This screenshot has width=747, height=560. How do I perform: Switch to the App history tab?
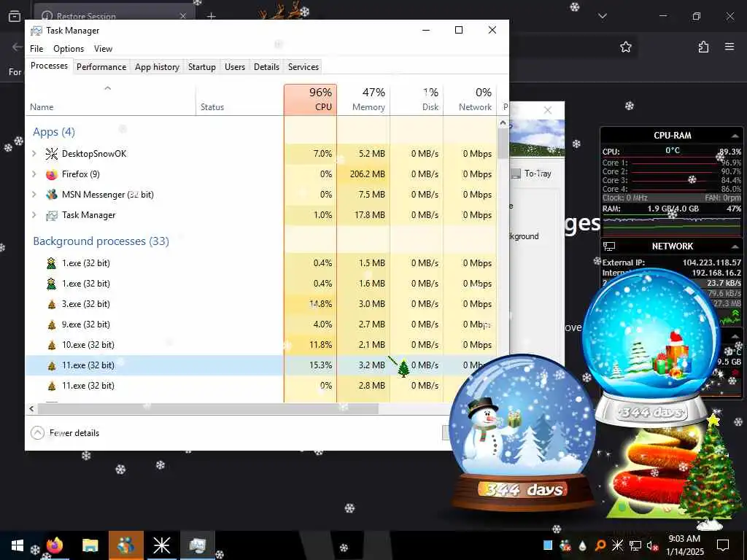coord(158,66)
